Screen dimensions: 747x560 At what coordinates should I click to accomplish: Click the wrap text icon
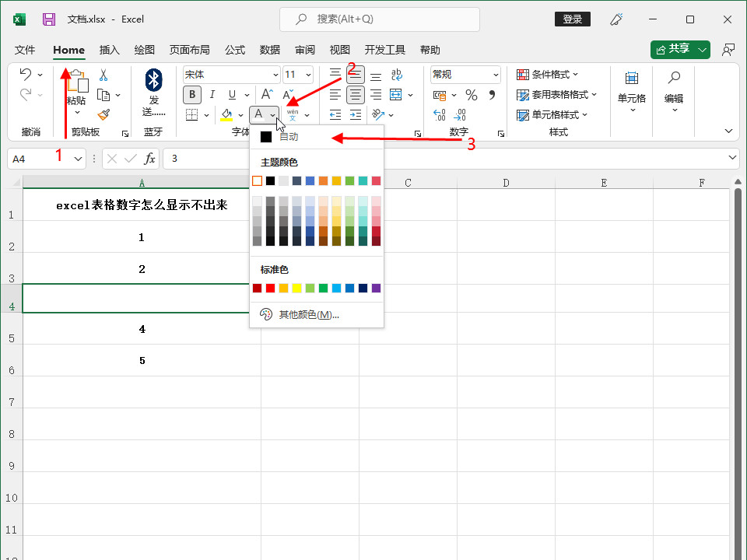(x=396, y=75)
